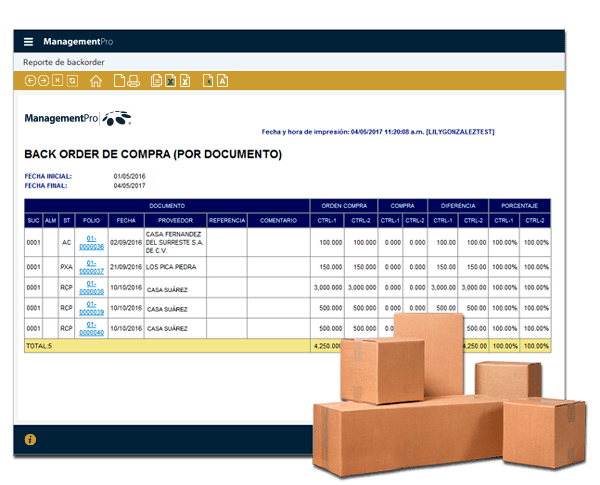Click date cell 21/09/2016
The image size is (600, 485).
coord(126,267)
